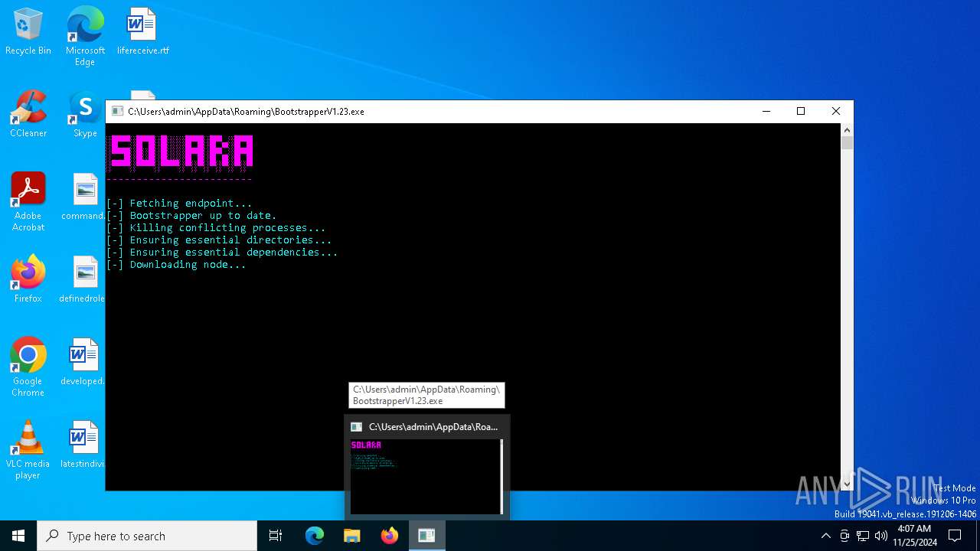Open the meet now tray icon

coord(844,536)
